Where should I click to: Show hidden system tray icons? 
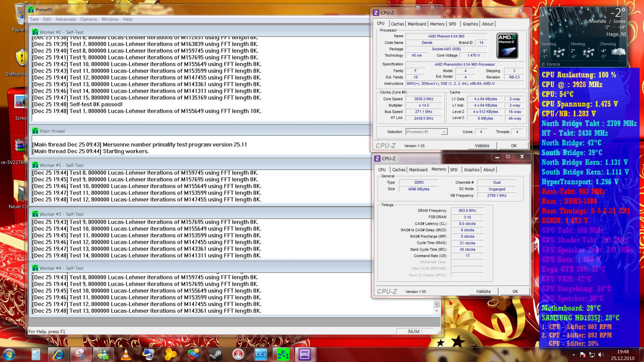click(x=574, y=355)
